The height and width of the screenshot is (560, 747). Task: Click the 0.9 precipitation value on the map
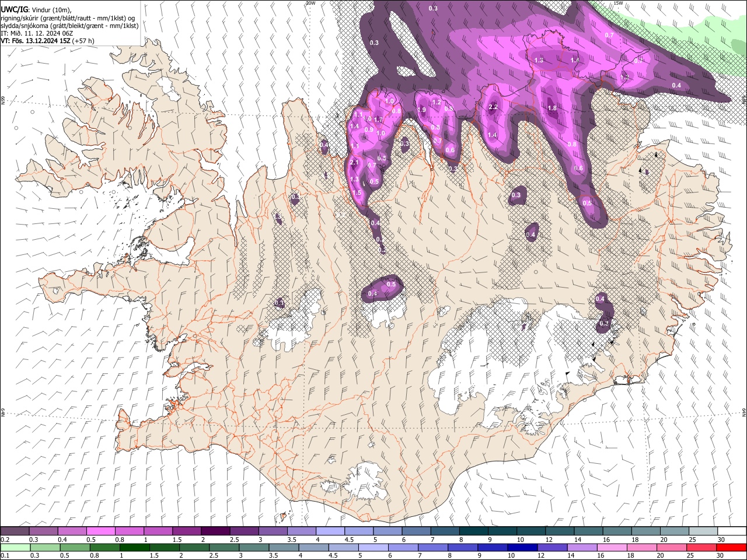369,129
